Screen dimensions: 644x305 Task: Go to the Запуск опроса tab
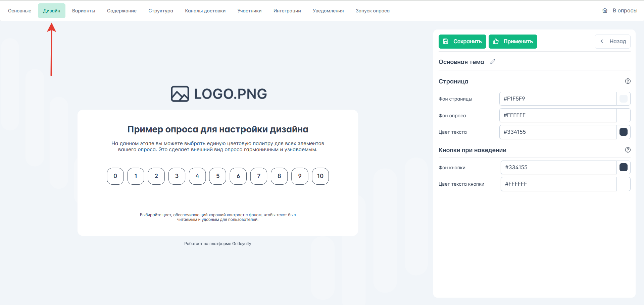(x=373, y=11)
